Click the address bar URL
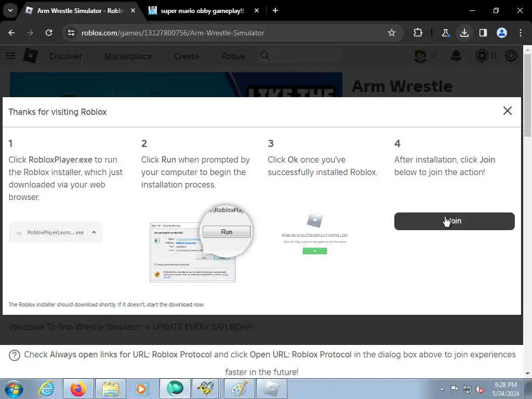This screenshot has width=532, height=399. click(x=172, y=33)
